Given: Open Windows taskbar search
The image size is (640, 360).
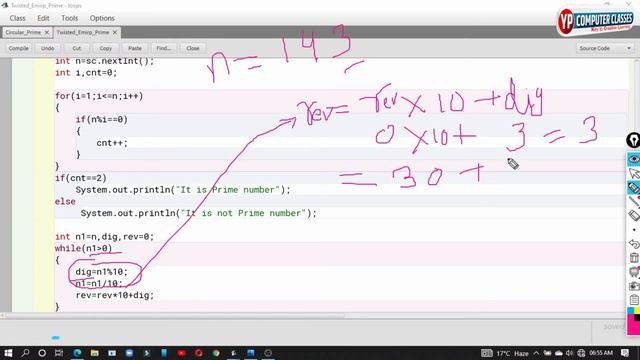Looking at the screenshot, I should (x=25, y=353).
